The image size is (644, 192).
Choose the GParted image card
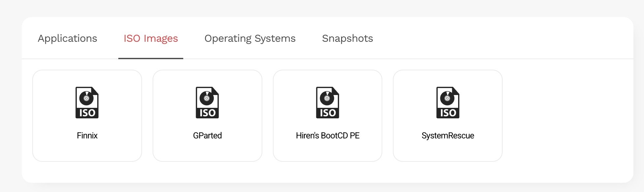pyautogui.click(x=207, y=151)
